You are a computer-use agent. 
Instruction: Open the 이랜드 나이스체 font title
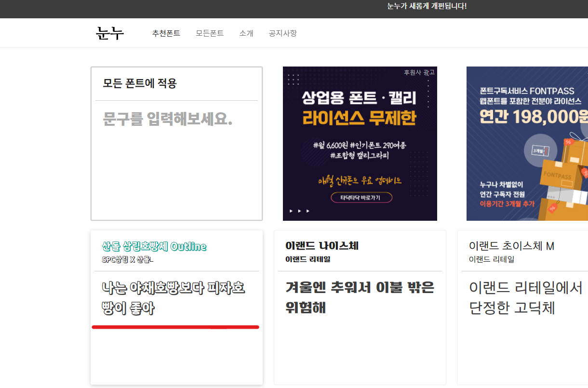322,246
